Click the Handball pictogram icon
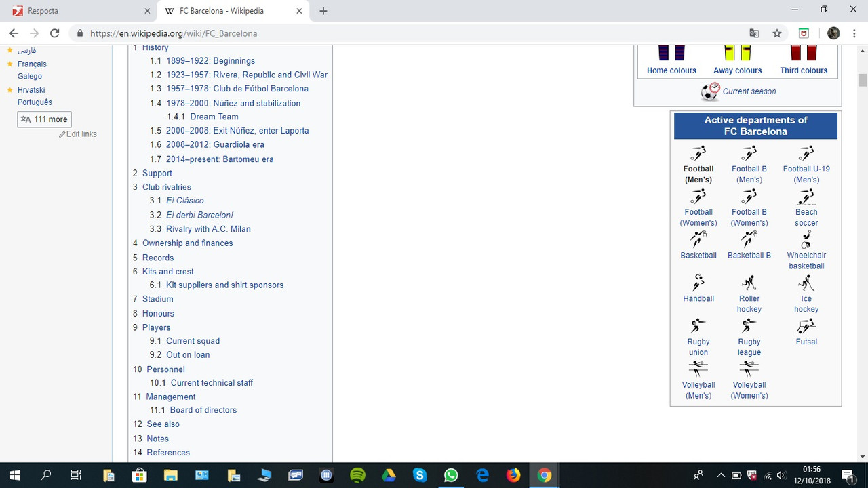 (x=698, y=283)
